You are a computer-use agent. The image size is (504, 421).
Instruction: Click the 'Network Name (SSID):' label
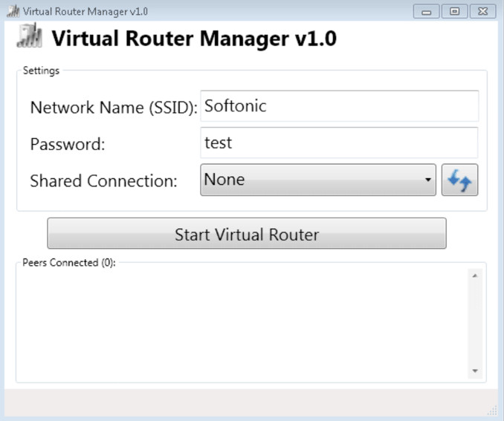click(x=114, y=107)
